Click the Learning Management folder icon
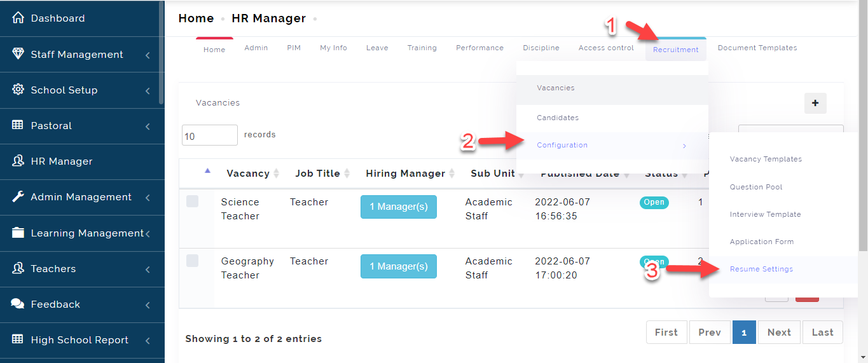The image size is (868, 363). 18,233
